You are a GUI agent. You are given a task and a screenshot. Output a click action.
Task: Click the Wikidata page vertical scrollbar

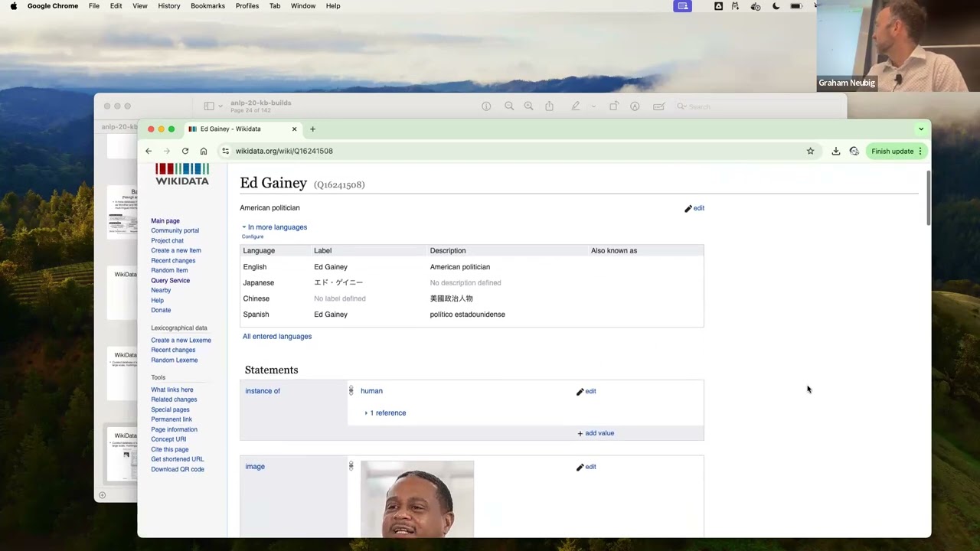point(927,197)
